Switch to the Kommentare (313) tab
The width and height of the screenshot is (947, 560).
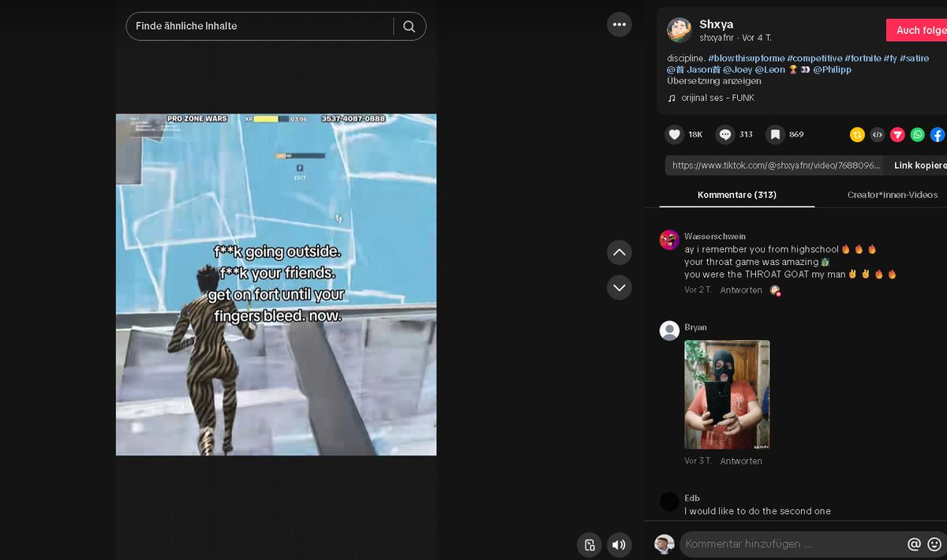[x=737, y=195]
